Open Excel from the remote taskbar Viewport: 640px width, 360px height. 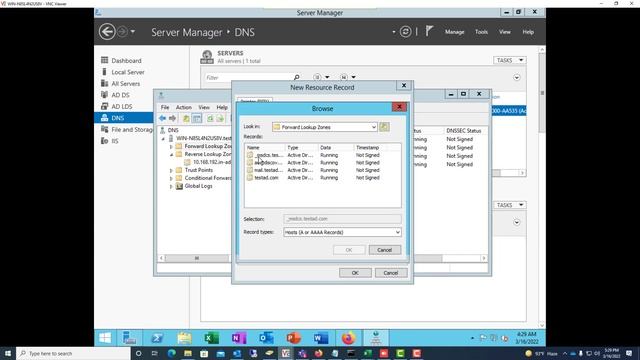211,338
